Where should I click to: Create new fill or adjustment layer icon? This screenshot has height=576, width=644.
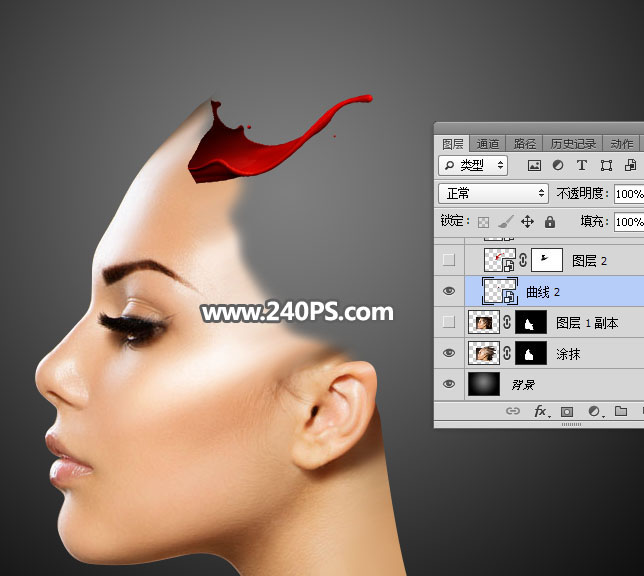coord(594,411)
